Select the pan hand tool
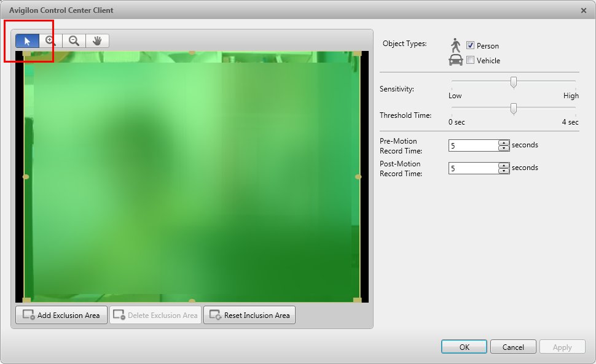 [96, 41]
